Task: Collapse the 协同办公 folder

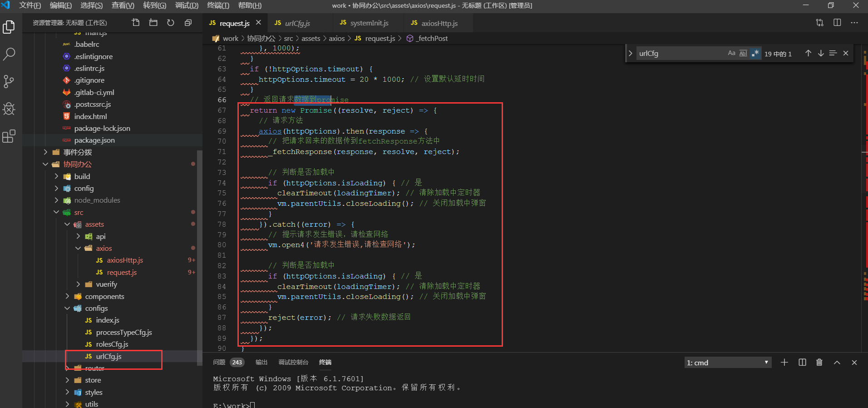Action: click(x=45, y=164)
